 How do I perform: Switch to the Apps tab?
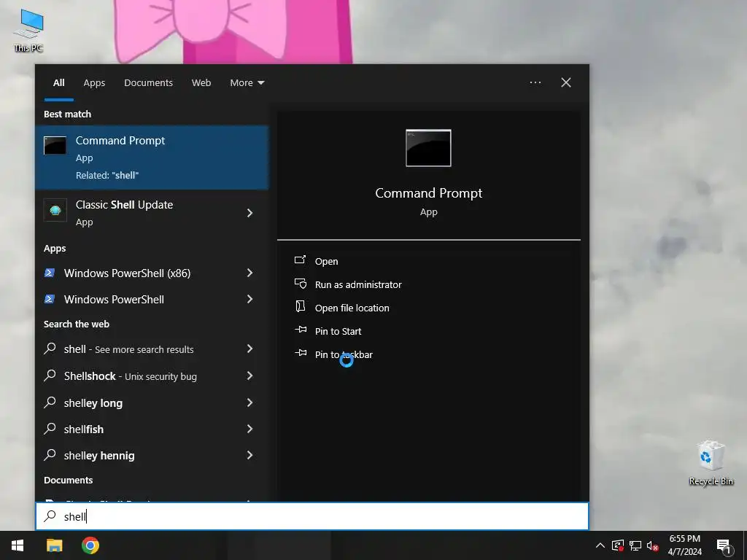(x=94, y=83)
